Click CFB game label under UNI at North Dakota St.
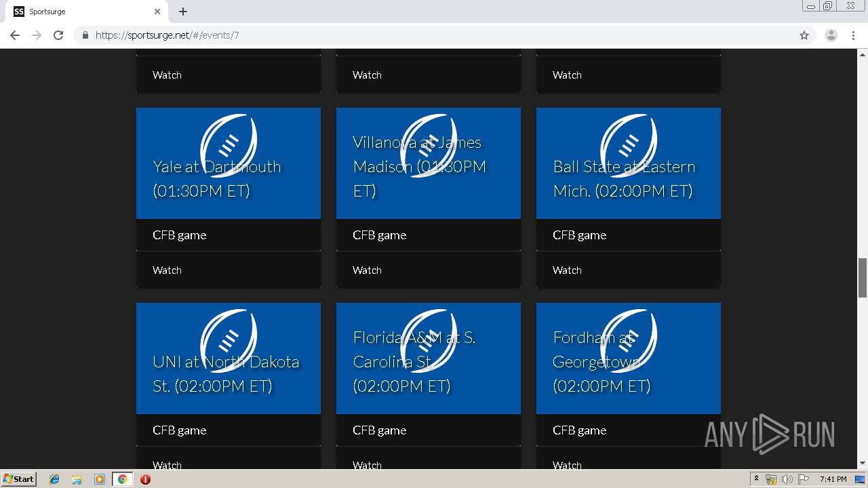 (180, 430)
